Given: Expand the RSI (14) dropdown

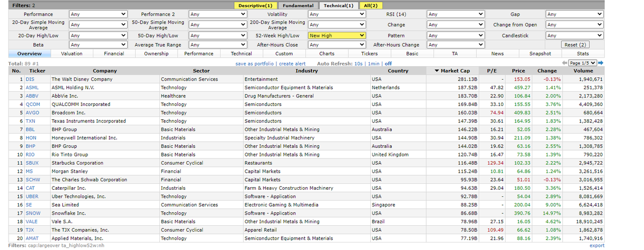Looking at the screenshot, I should pyautogui.click(x=456, y=14).
